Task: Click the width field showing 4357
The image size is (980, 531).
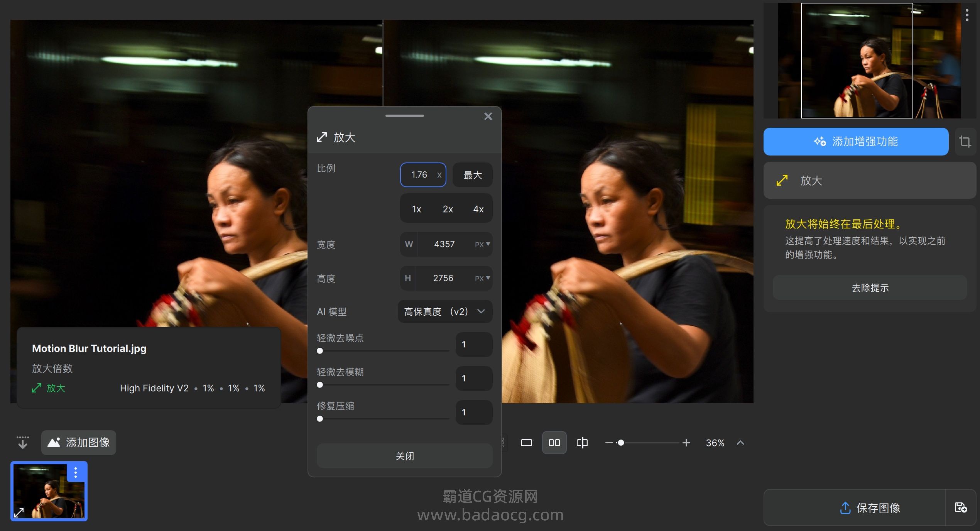Action: [444, 244]
